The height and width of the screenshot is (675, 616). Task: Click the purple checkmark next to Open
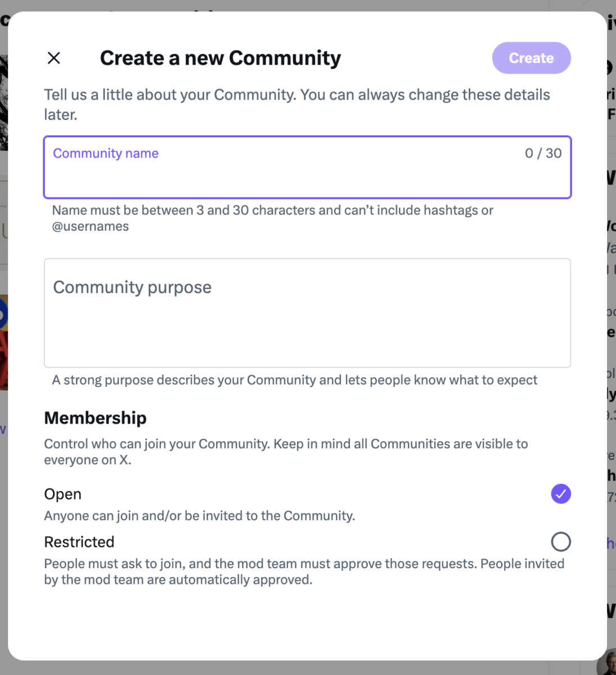pos(560,494)
